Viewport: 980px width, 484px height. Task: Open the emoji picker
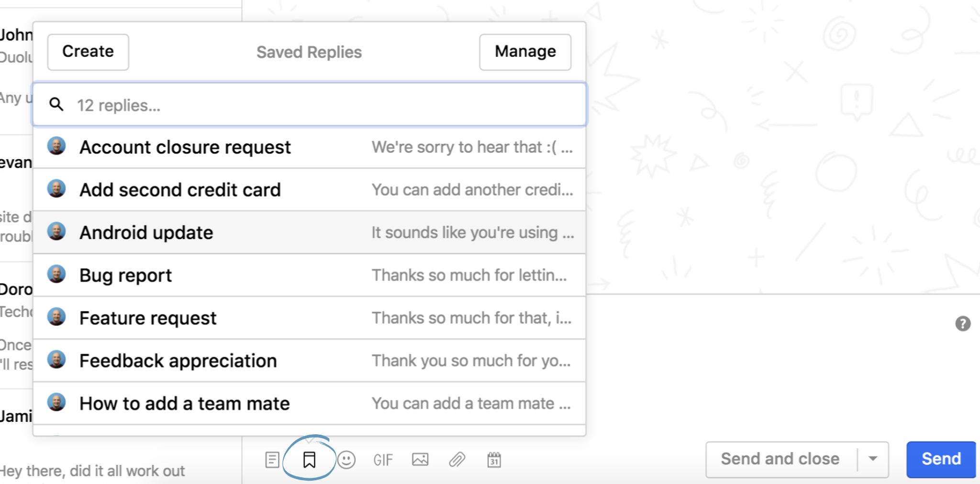346,460
